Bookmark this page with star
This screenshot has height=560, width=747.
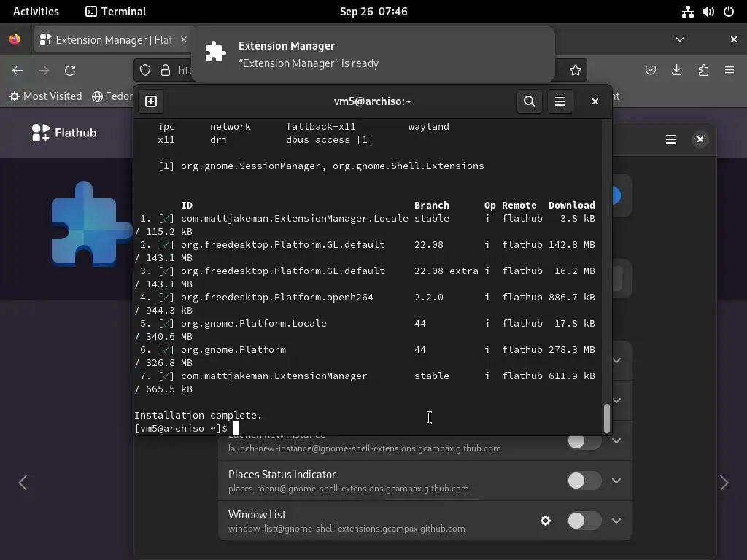coord(576,71)
